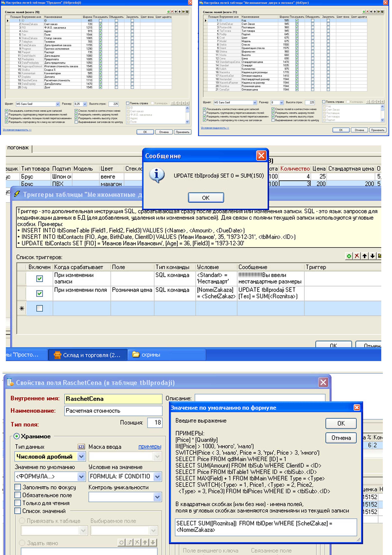Toggle first trigger enabled checkbox (При изменении записи)
392x555 pixels.
pyautogui.click(x=40, y=278)
